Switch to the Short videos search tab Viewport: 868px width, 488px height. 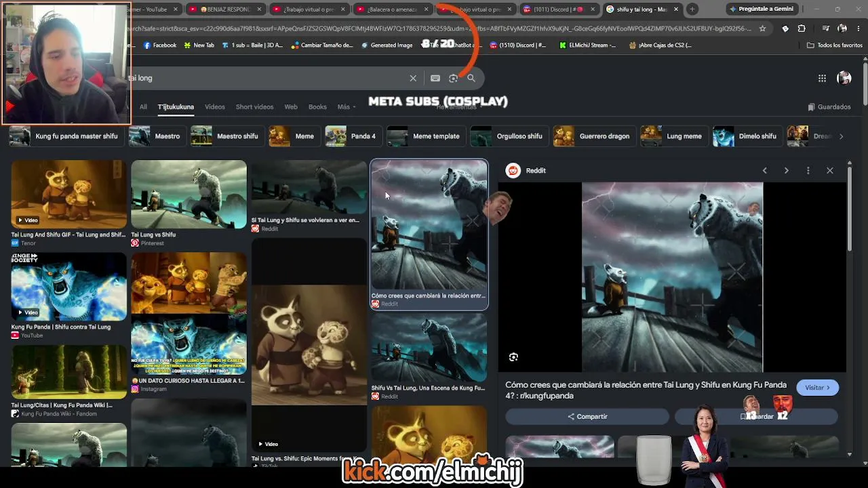click(x=254, y=107)
